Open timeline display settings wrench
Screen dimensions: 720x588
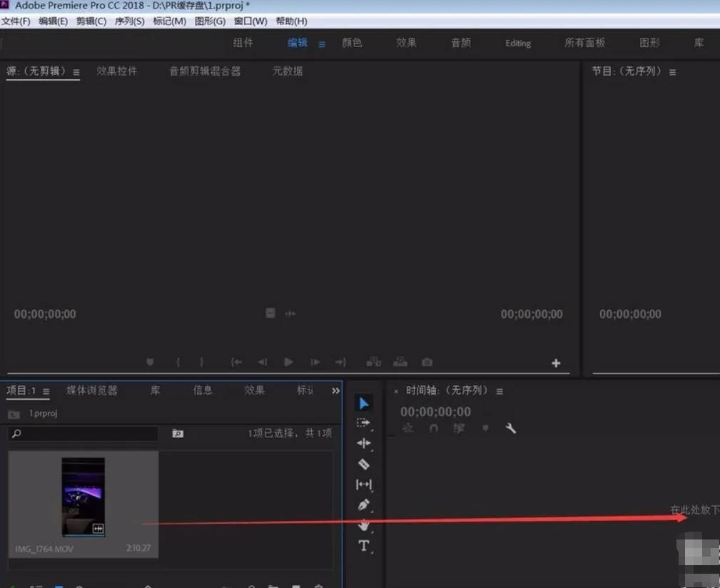click(511, 428)
